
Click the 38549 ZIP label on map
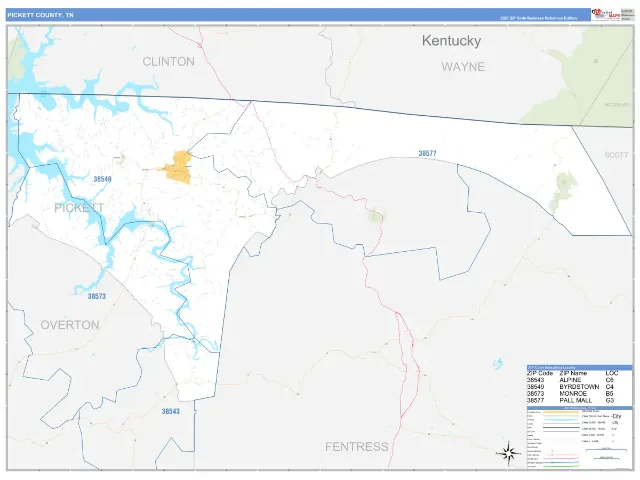(x=102, y=179)
